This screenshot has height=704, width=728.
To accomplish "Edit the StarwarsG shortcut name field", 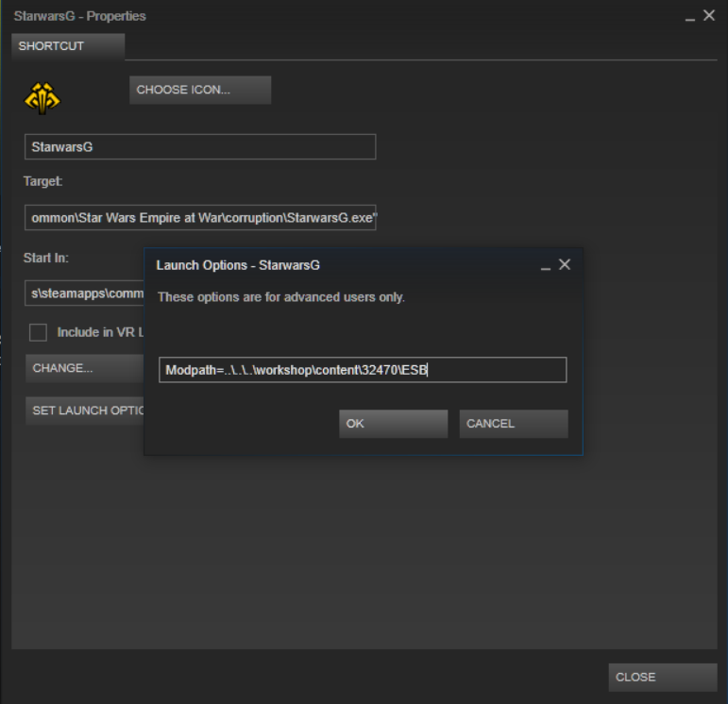I will [200, 147].
